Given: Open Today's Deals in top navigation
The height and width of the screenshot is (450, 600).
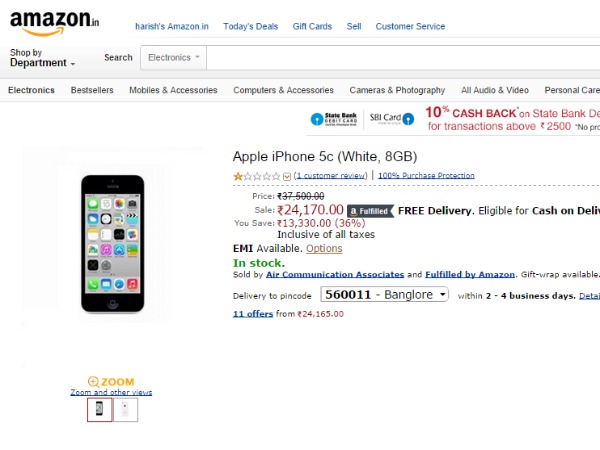Looking at the screenshot, I should tap(252, 26).
